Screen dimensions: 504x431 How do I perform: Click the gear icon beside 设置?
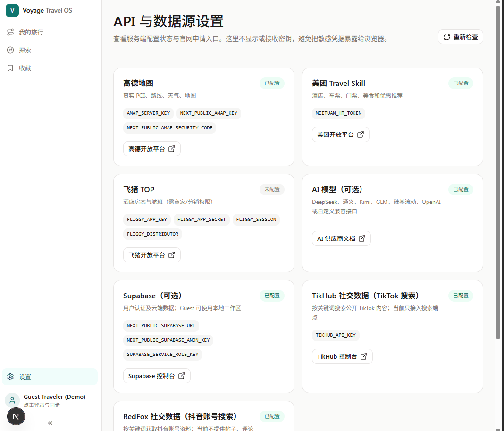pos(10,377)
